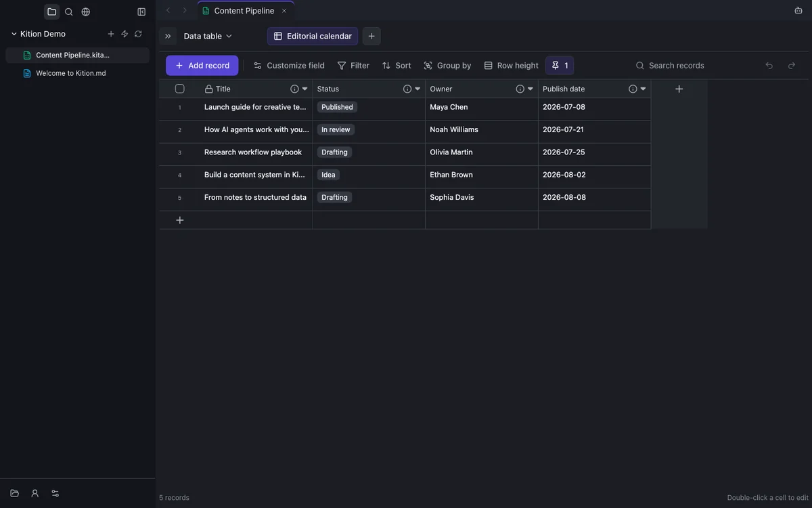Screen dimensions: 812x508
Task: Open the Sort options
Action: (397, 66)
